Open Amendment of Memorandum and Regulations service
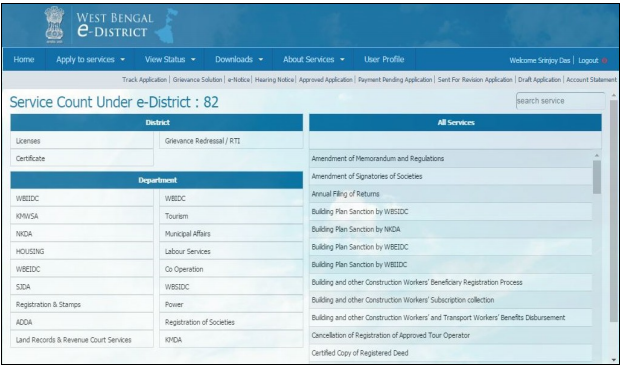 click(451, 158)
